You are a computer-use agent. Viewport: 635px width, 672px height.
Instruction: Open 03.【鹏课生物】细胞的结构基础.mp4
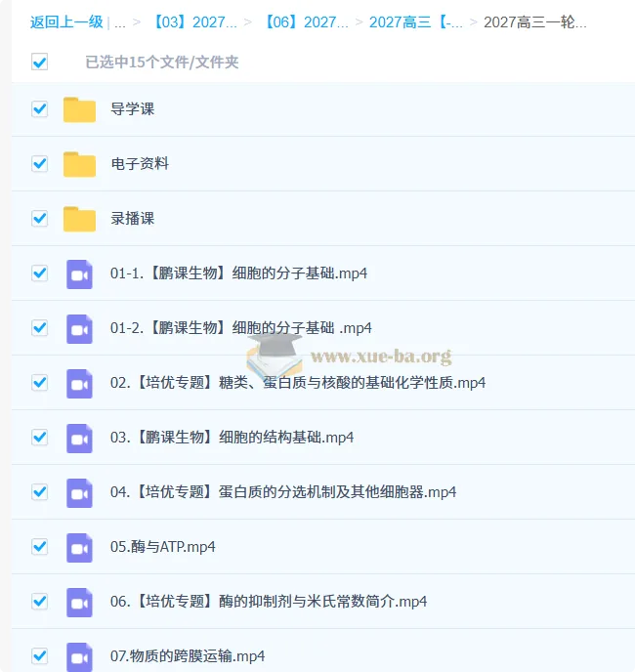click(x=232, y=438)
